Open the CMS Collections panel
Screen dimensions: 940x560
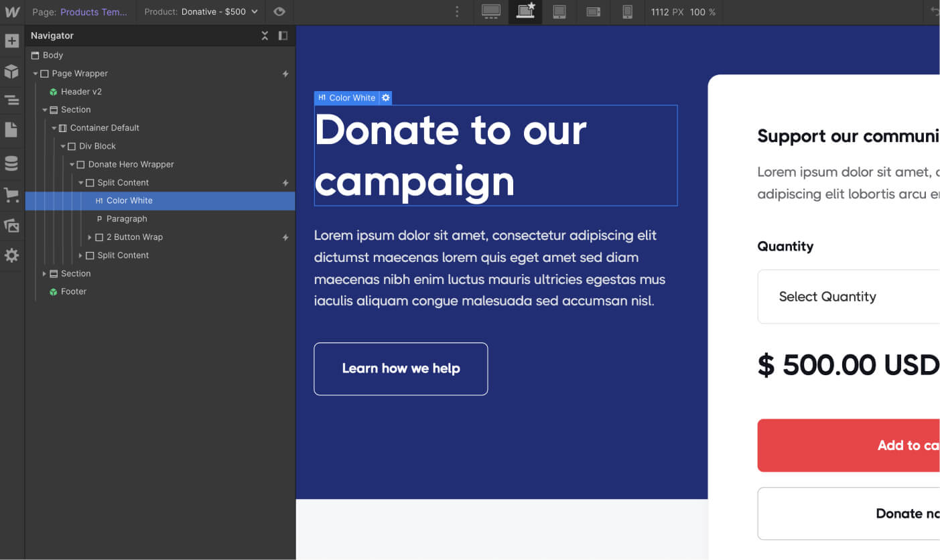point(12,163)
